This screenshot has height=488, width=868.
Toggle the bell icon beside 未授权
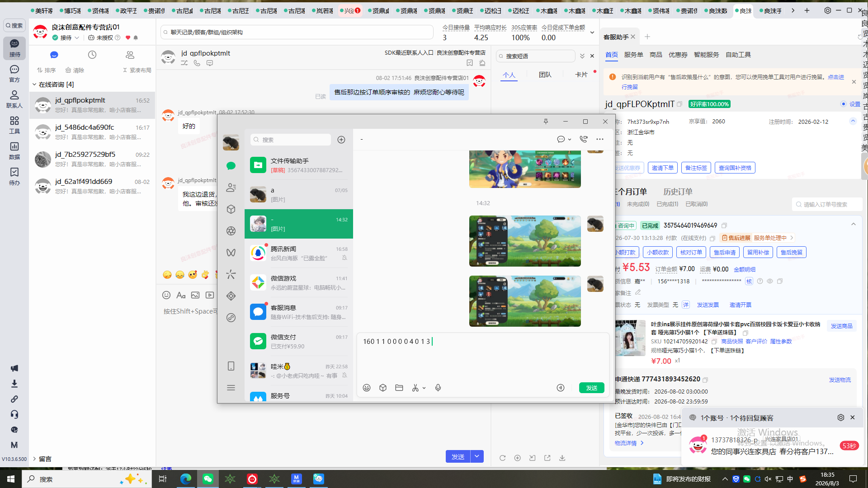pos(136,38)
